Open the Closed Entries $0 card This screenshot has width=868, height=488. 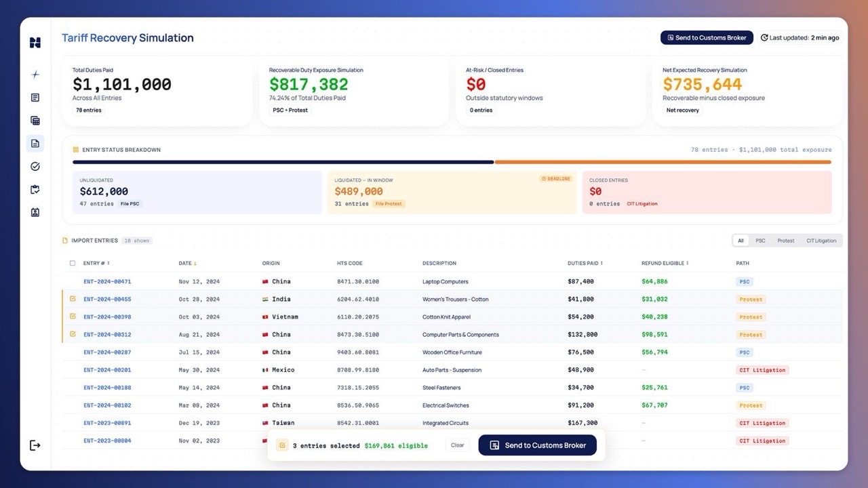(x=707, y=192)
